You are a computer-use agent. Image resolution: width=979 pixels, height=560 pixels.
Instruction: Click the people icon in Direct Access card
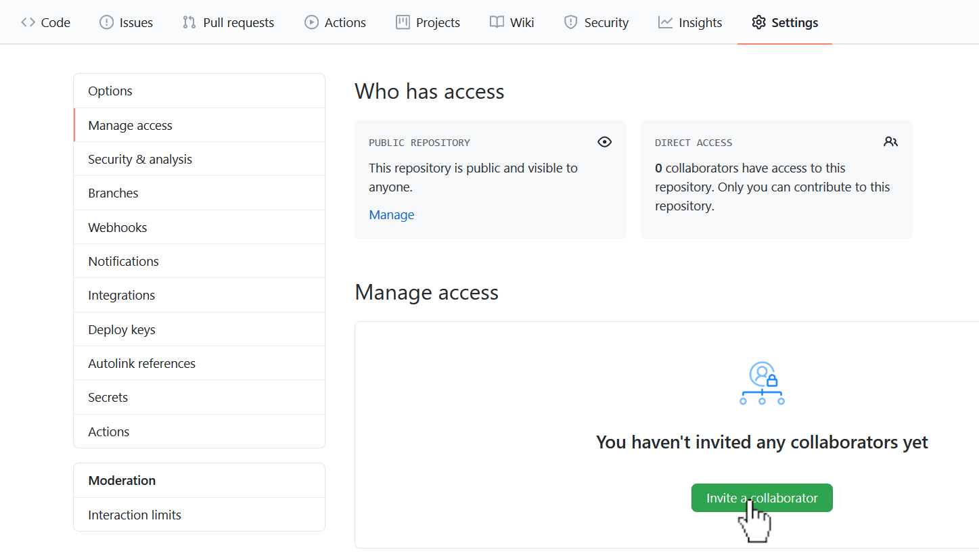[890, 142]
